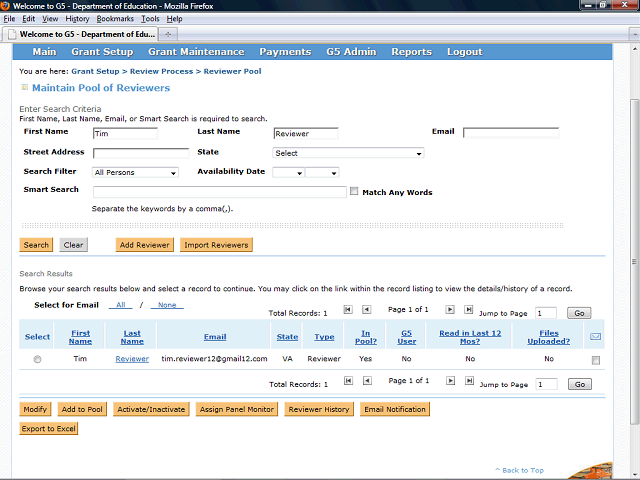Open the first Availability Date dropdown

coord(287,173)
